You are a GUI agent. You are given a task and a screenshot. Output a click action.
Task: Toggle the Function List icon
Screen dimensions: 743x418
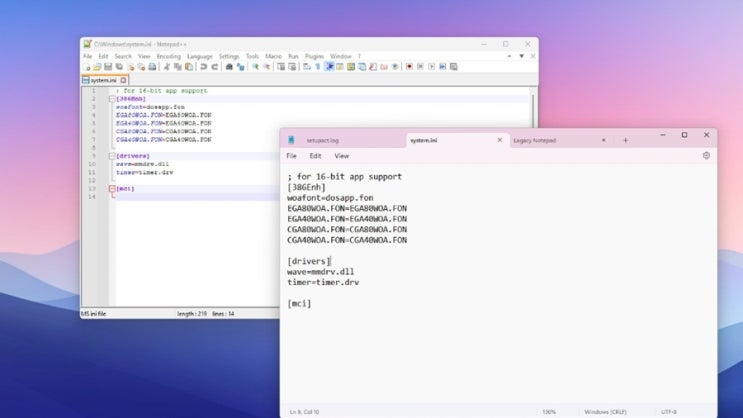pos(373,67)
